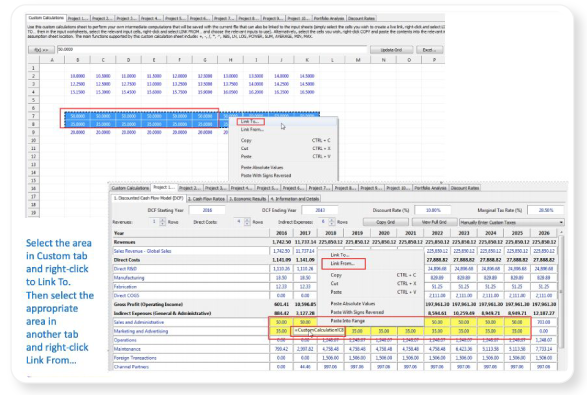Click the Fabrication row label
The height and width of the screenshot is (395, 587).
click(x=125, y=287)
